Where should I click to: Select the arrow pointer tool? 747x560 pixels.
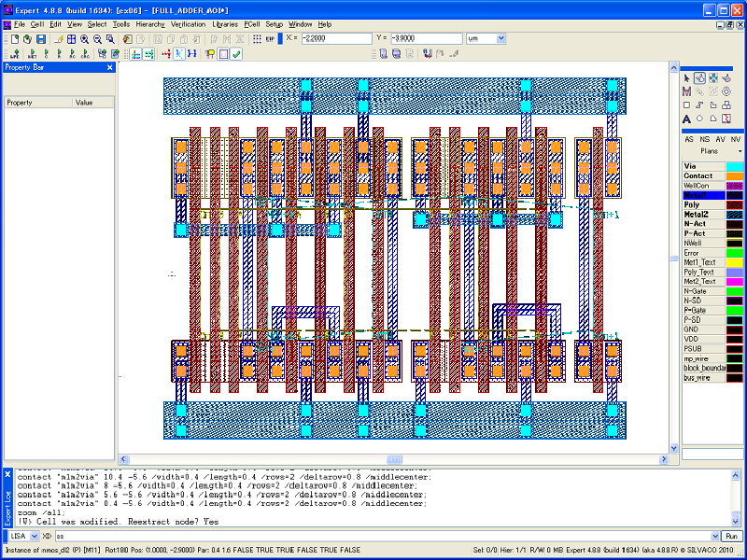pyautogui.click(x=686, y=77)
